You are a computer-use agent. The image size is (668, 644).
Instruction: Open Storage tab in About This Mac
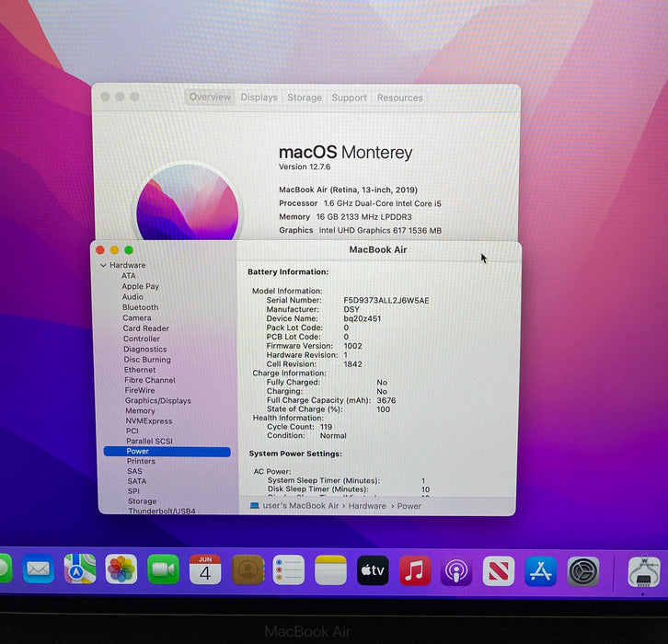click(305, 98)
